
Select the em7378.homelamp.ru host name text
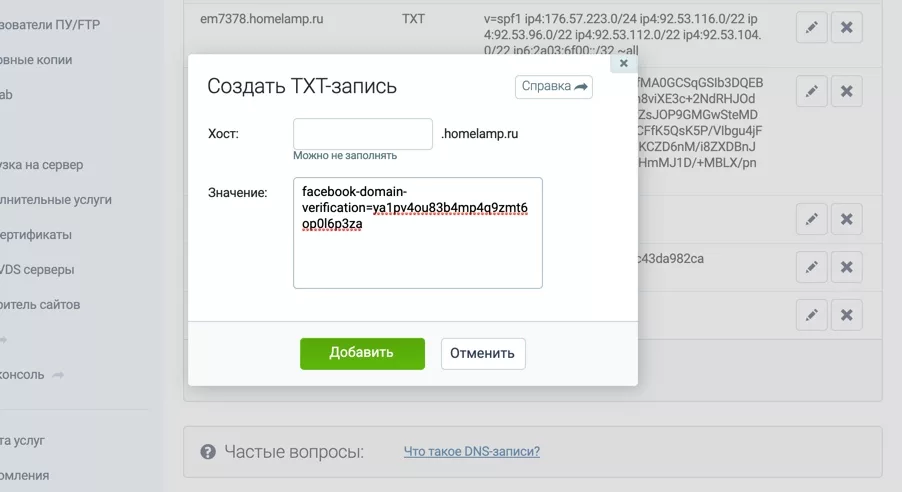coord(262,19)
